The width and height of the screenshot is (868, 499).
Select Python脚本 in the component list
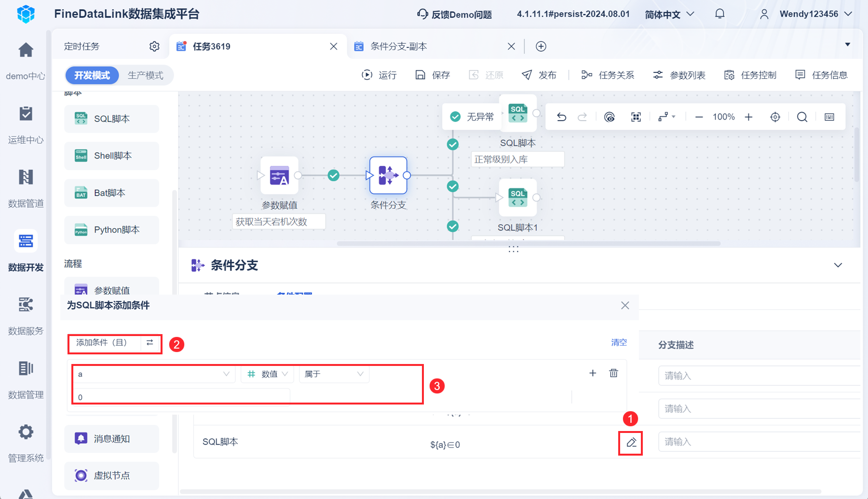coord(111,230)
